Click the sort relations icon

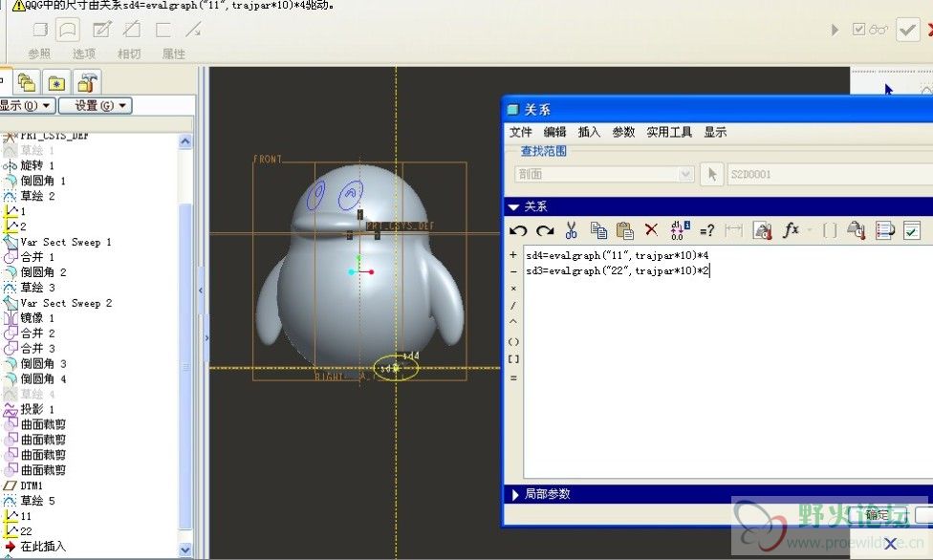885,230
